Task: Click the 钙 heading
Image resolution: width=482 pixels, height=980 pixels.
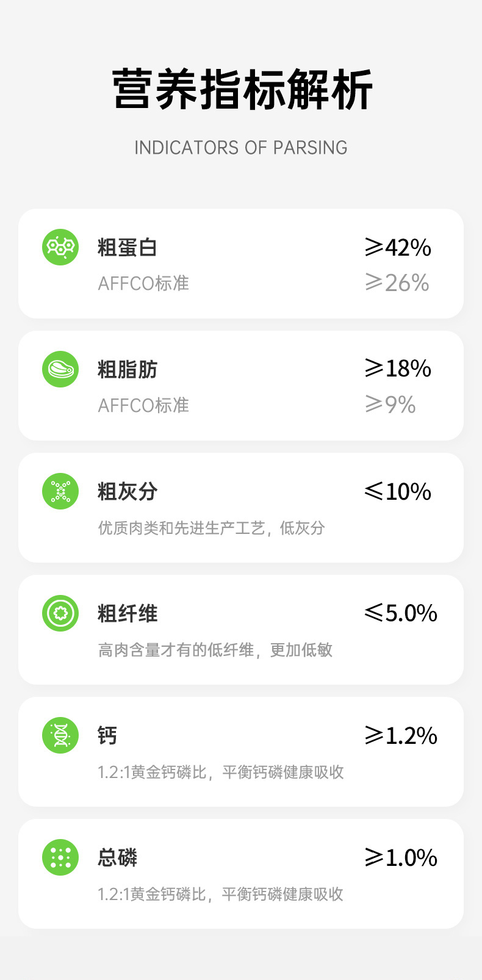Action: (107, 735)
